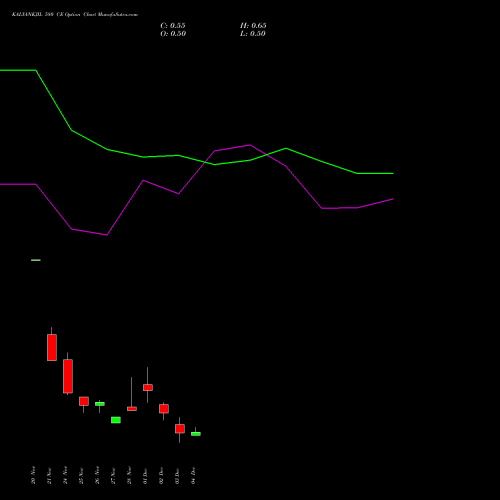Image resolution: width=500 pixels, height=500 pixels.
Task: Select the open value O: 0.50
Action: click(173, 34)
